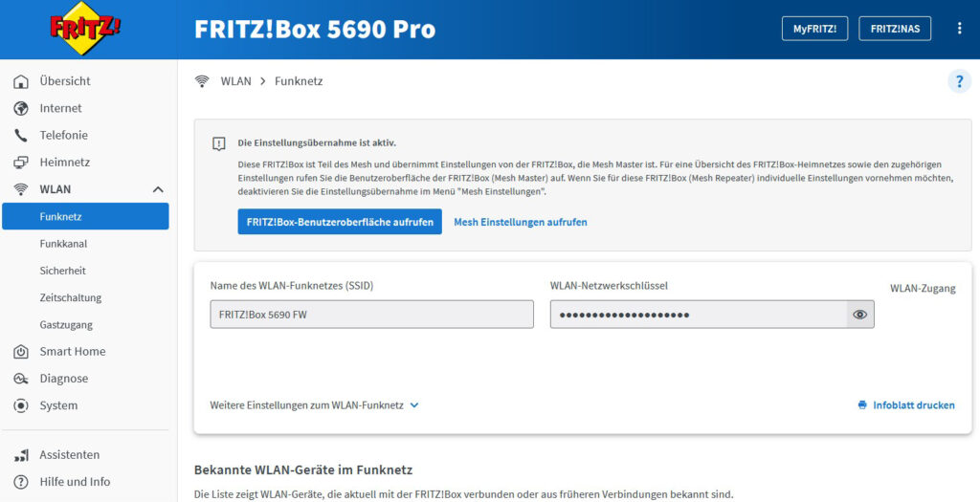Expand Weitere Einstellungen zum WLAN-Funknetz
Image resolution: width=980 pixels, height=502 pixels.
314,405
